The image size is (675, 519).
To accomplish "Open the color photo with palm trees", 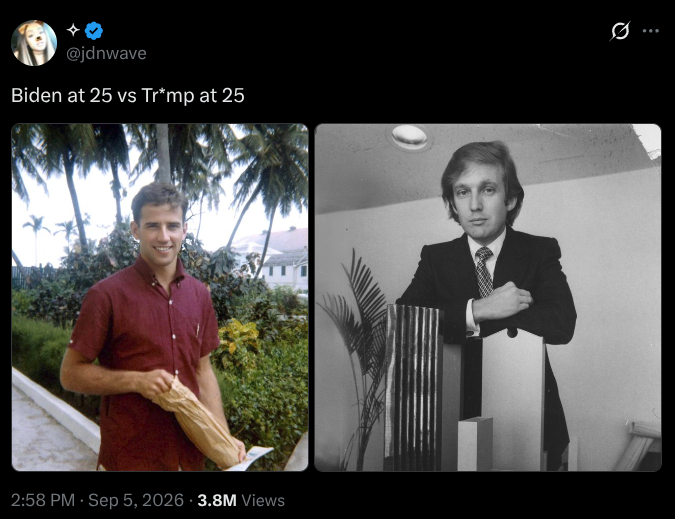I will [x=160, y=297].
